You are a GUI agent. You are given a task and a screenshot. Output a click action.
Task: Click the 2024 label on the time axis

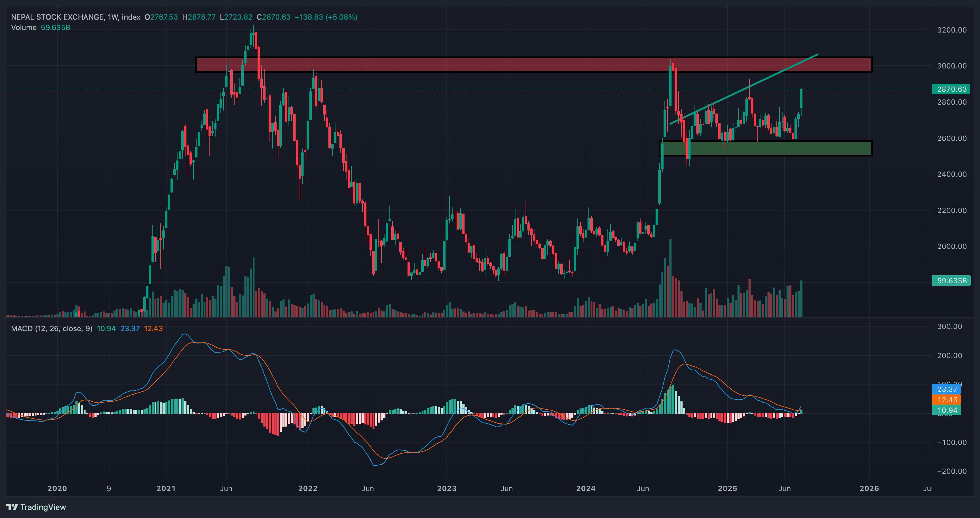point(585,488)
